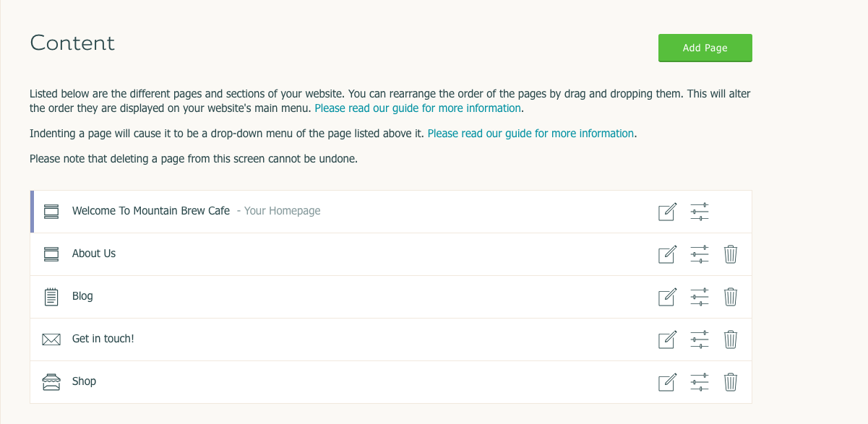Open the guide link about indenting pages

(x=531, y=134)
